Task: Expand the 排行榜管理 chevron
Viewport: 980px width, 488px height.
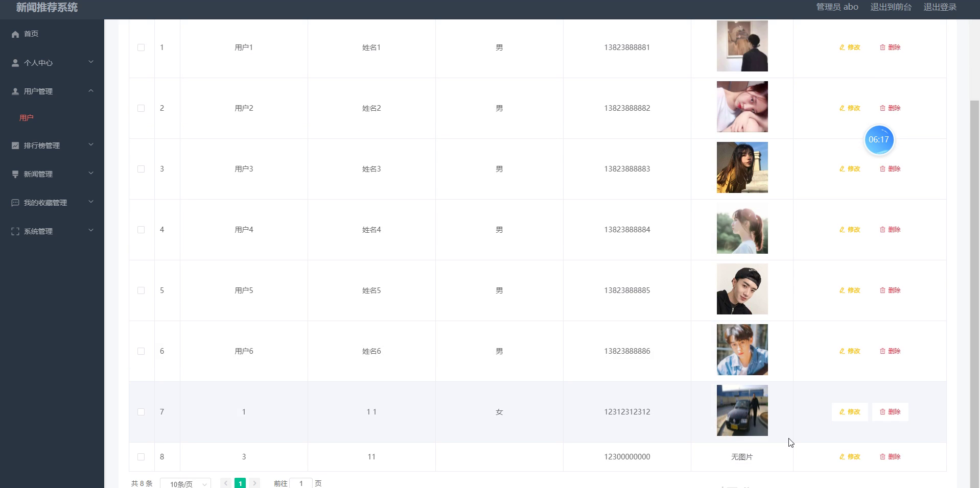Action: click(x=91, y=145)
